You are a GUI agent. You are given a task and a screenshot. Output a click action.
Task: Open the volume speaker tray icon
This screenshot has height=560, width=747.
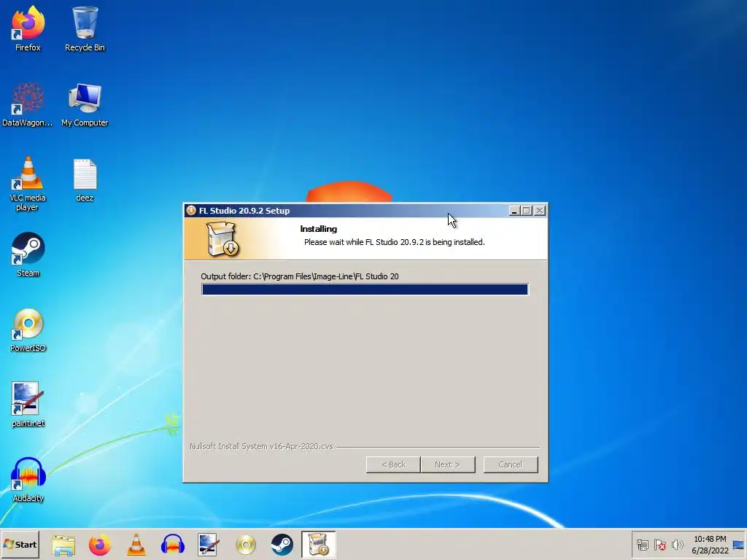pos(677,544)
